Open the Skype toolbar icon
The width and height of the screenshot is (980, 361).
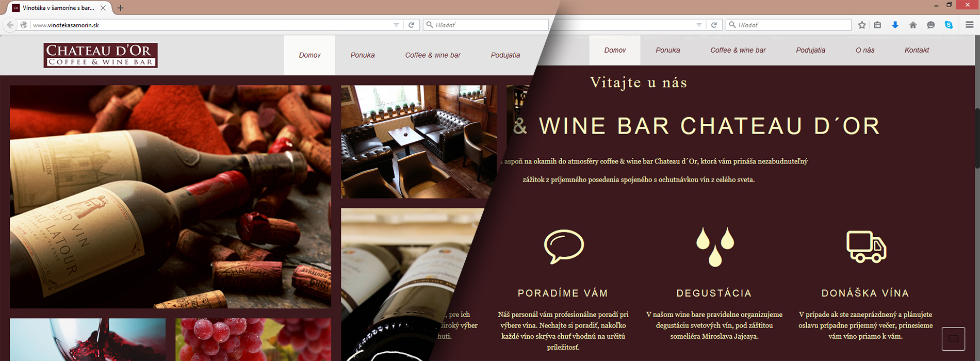coord(949,25)
